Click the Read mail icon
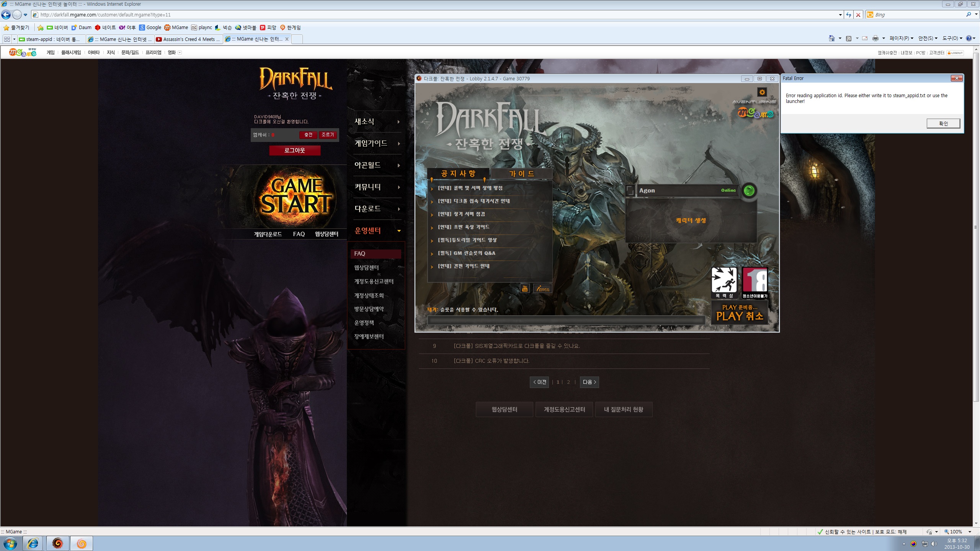 (x=865, y=38)
